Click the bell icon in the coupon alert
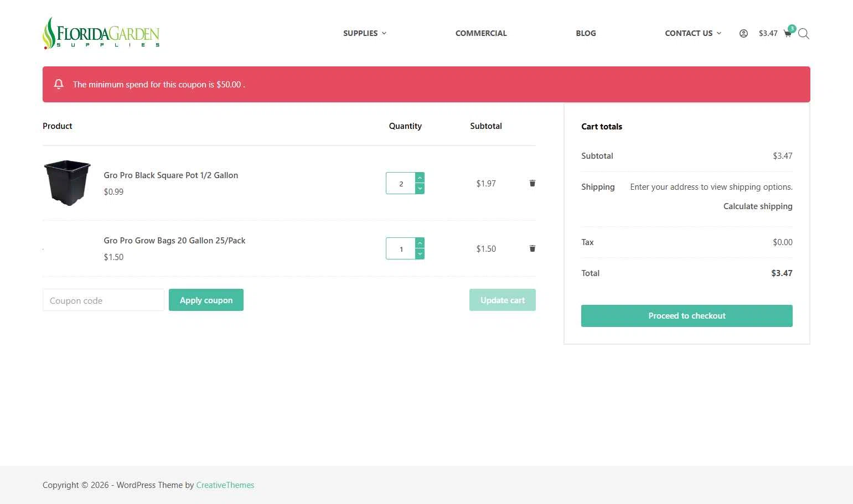Image resolution: width=853 pixels, height=504 pixels. tap(59, 84)
